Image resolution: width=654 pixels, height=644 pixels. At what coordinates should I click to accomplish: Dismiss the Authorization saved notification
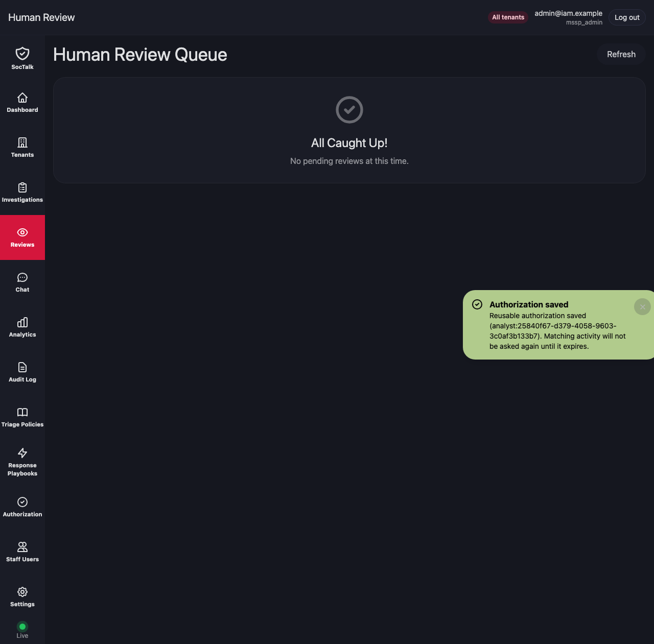click(642, 307)
